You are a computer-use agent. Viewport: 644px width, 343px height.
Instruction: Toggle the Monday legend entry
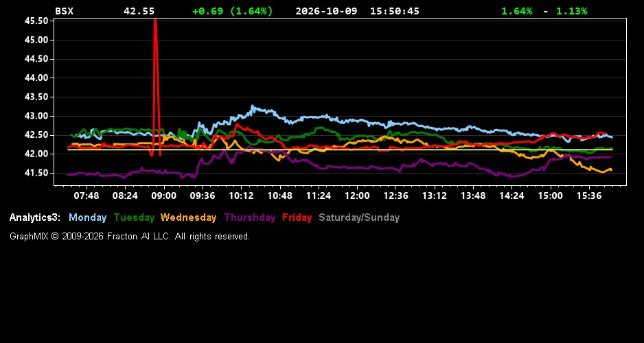(x=87, y=217)
